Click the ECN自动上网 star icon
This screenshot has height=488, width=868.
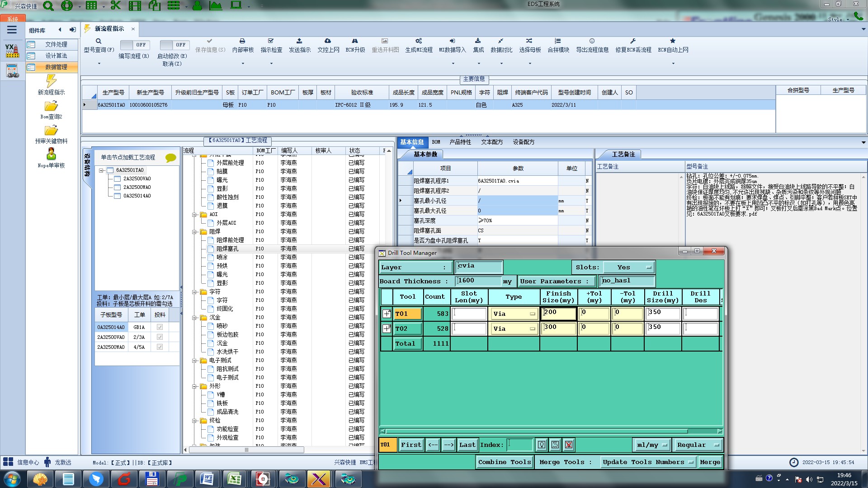(x=673, y=41)
